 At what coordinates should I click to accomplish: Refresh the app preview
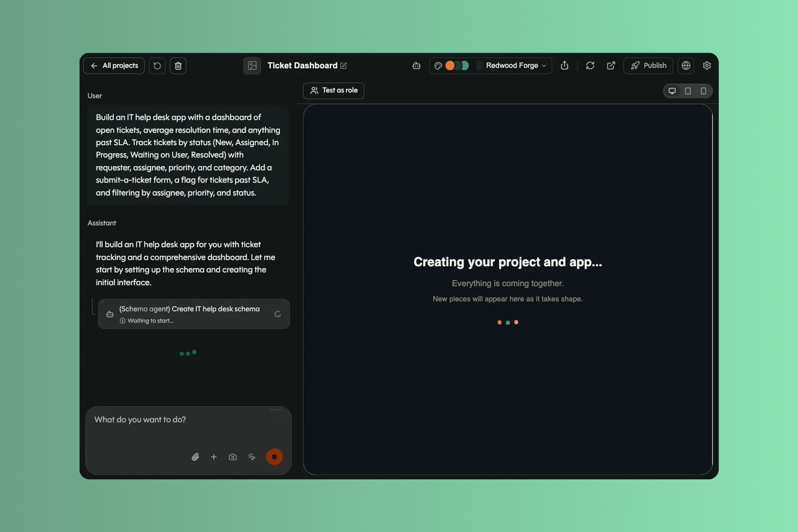tap(590, 66)
